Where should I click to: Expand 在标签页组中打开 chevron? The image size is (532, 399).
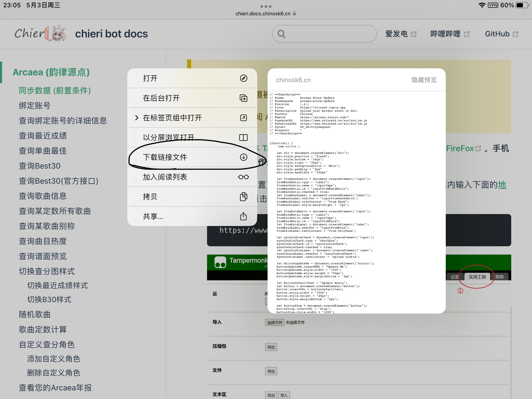[x=137, y=118]
